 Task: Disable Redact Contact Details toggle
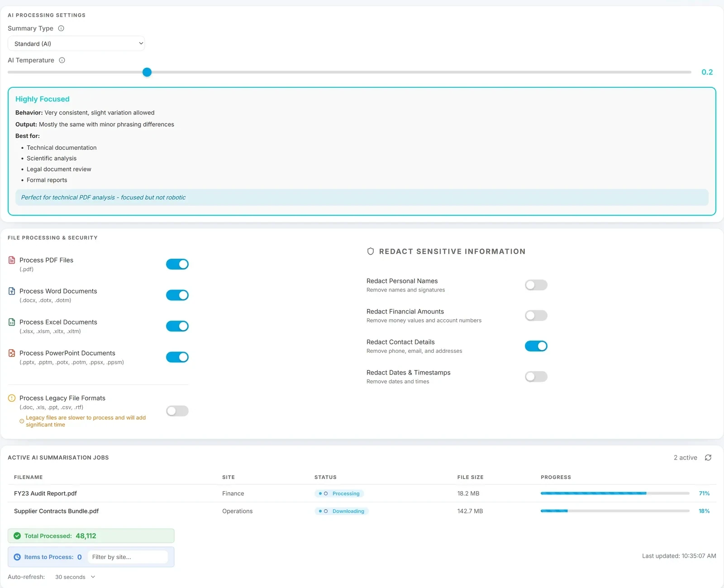coord(536,346)
